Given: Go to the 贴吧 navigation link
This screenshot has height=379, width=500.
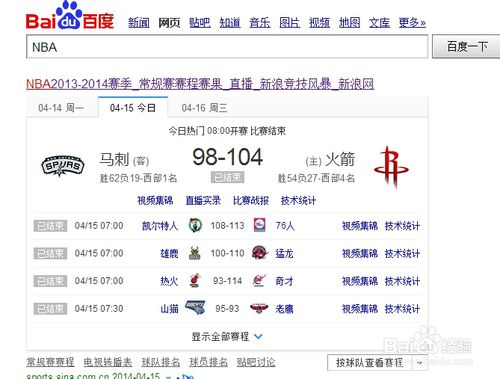Looking at the screenshot, I should point(200,23).
